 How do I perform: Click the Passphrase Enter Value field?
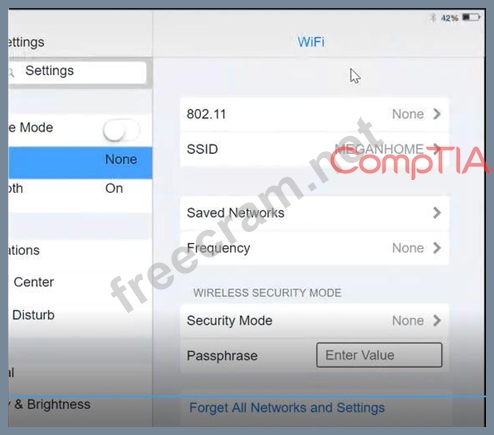click(379, 355)
